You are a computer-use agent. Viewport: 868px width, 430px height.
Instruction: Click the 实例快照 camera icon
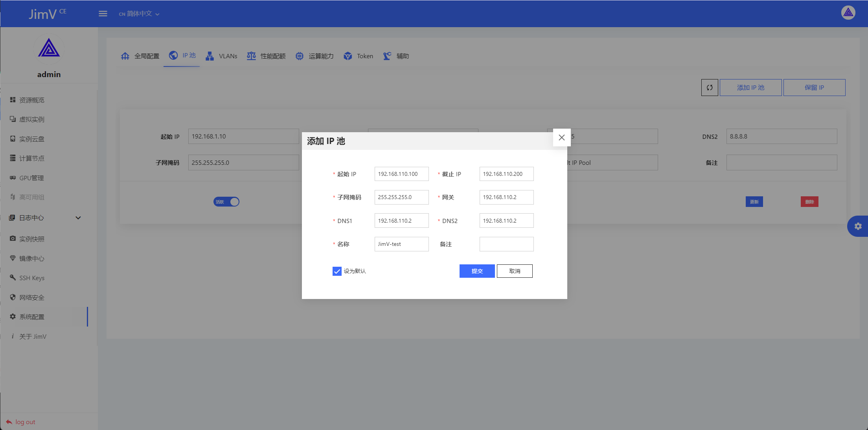[13, 239]
